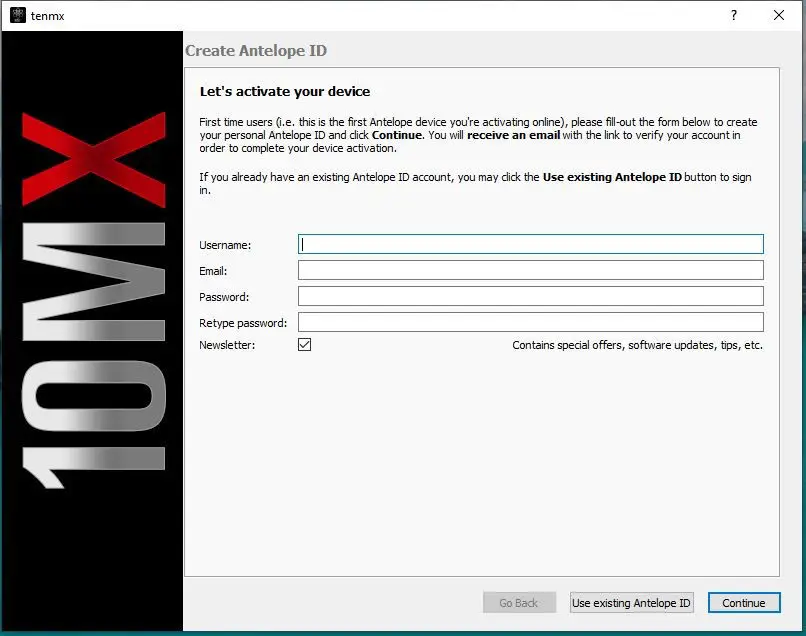
Task: Click the Username input field
Action: tap(530, 244)
